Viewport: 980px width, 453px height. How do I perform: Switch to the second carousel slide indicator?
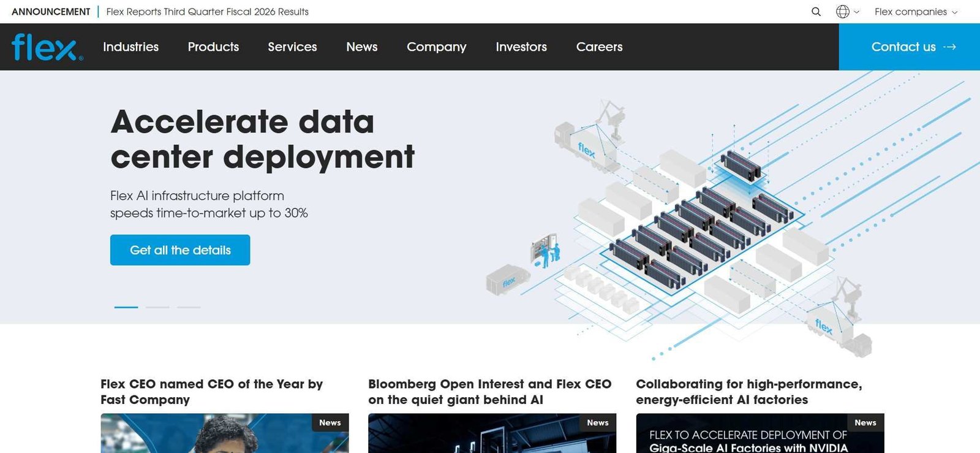pos(157,307)
